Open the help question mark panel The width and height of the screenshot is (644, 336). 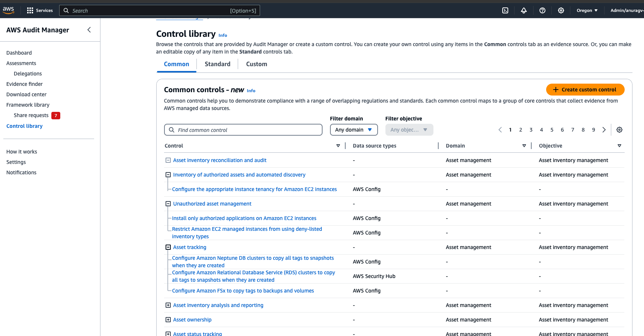pos(542,10)
